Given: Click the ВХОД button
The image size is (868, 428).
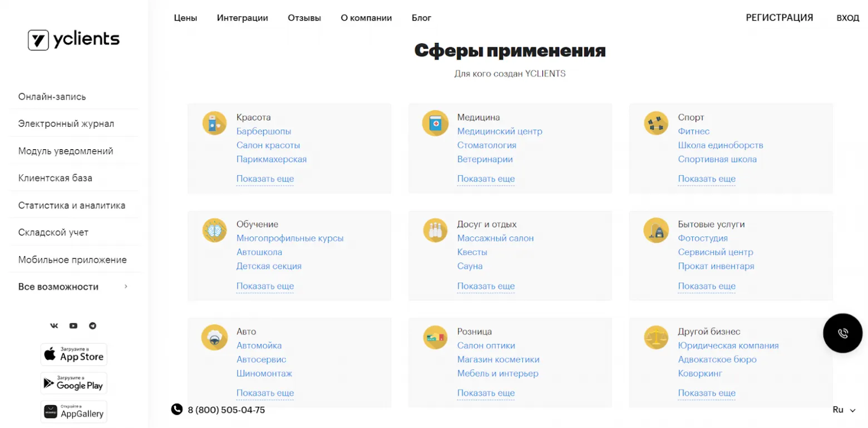Looking at the screenshot, I should point(848,18).
